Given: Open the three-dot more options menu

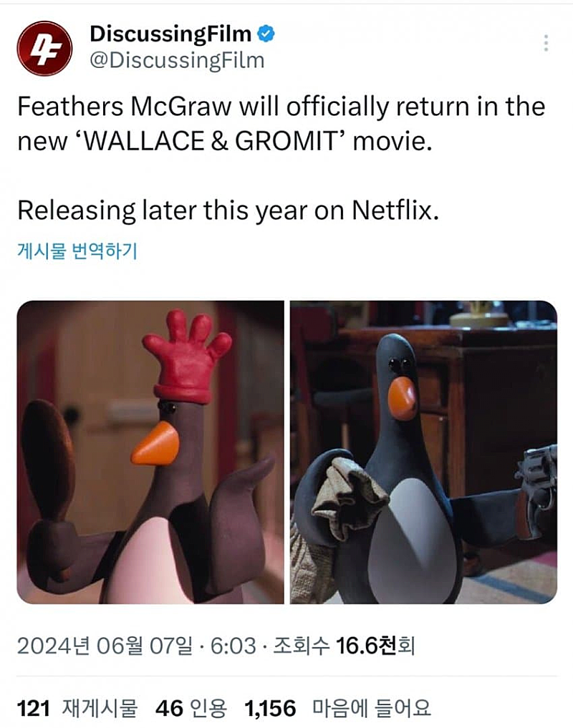Looking at the screenshot, I should [x=546, y=43].
